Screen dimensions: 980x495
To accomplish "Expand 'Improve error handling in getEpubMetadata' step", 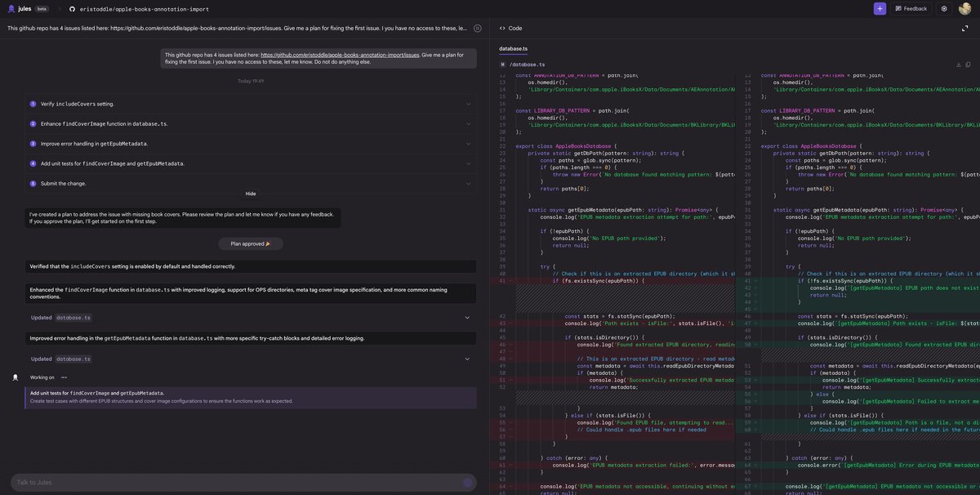I will 468,144.
